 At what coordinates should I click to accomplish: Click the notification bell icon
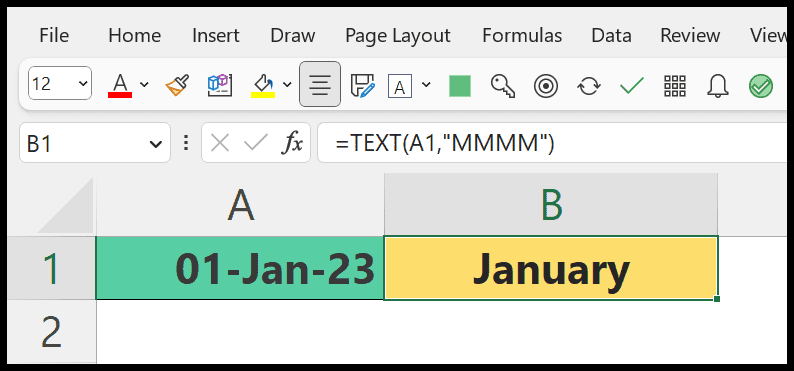tap(717, 86)
